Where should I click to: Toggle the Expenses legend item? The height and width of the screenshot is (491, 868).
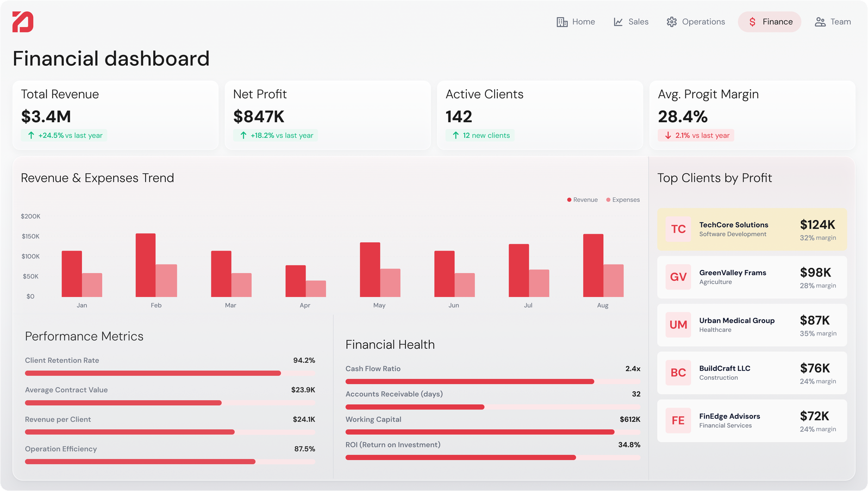(623, 200)
